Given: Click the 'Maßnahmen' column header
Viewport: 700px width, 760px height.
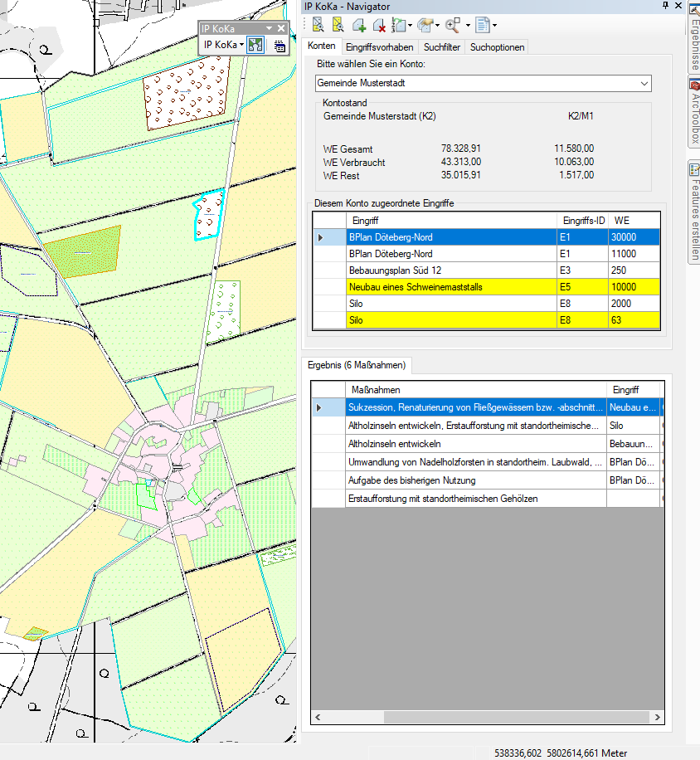Looking at the screenshot, I should pos(475,390).
